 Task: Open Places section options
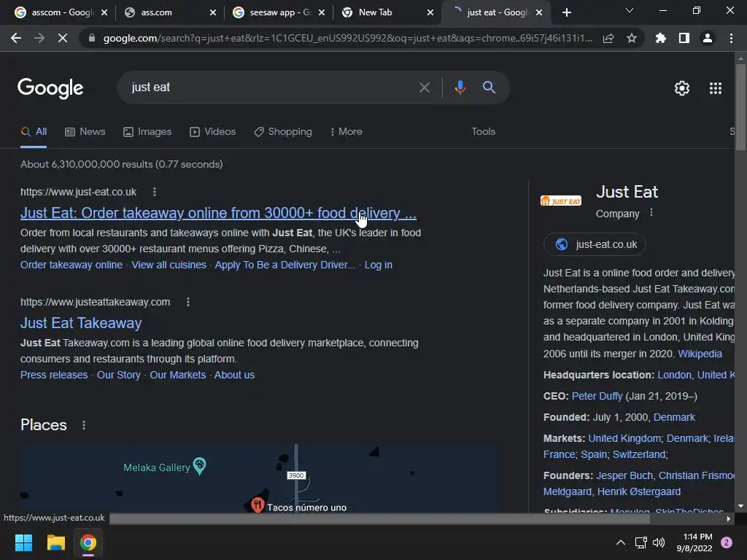pos(84,425)
